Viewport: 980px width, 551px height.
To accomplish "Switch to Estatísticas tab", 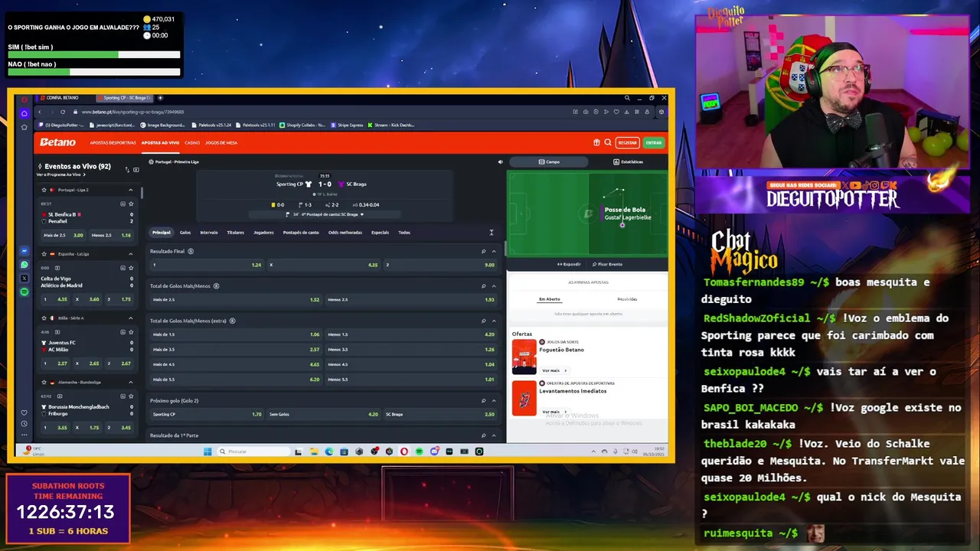I will click(x=628, y=161).
